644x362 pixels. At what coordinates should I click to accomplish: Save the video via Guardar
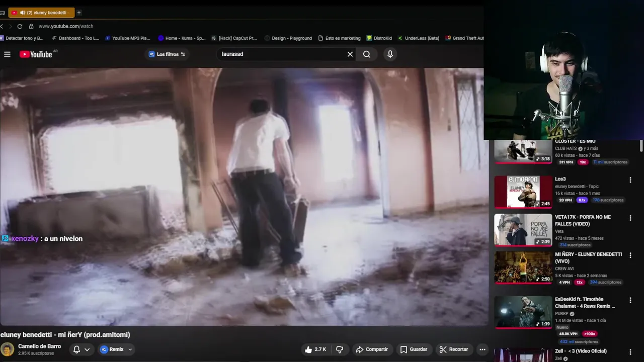point(414,349)
